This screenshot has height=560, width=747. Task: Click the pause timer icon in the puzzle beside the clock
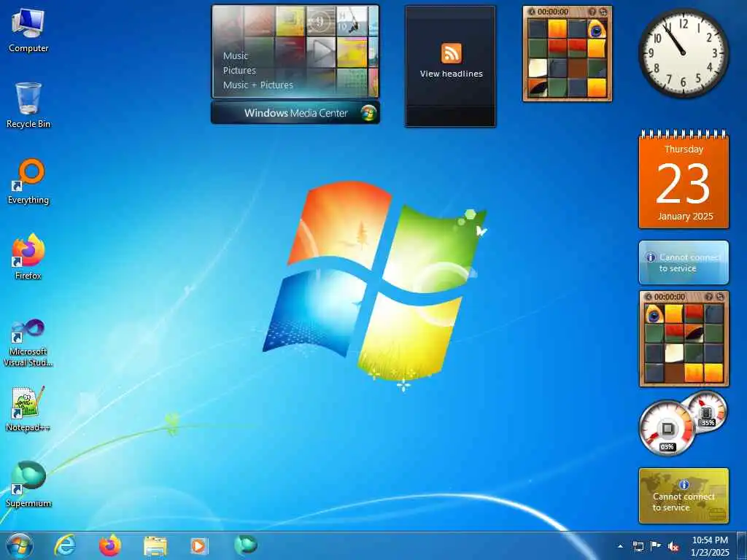point(531,12)
